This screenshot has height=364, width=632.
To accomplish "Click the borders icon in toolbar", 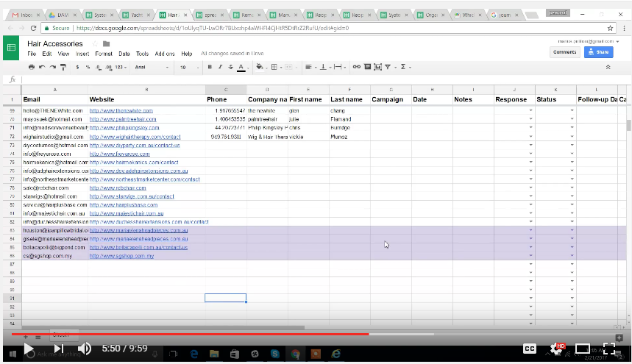I will click(274, 67).
